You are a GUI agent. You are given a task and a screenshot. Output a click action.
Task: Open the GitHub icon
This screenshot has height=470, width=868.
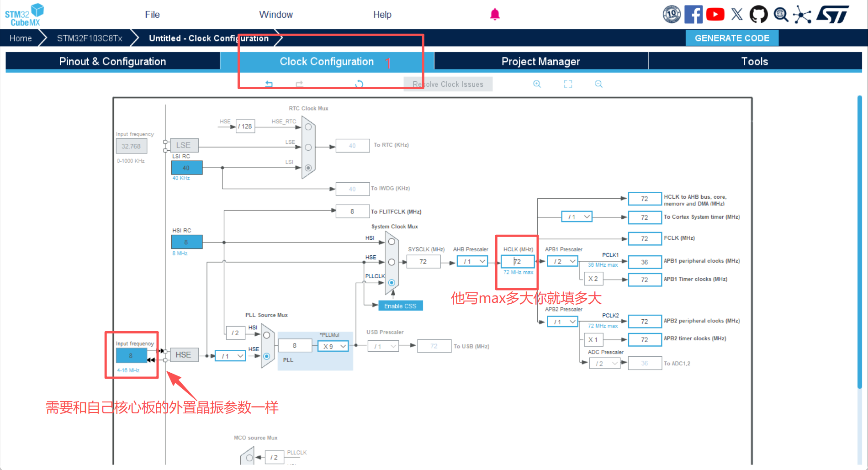pos(758,15)
